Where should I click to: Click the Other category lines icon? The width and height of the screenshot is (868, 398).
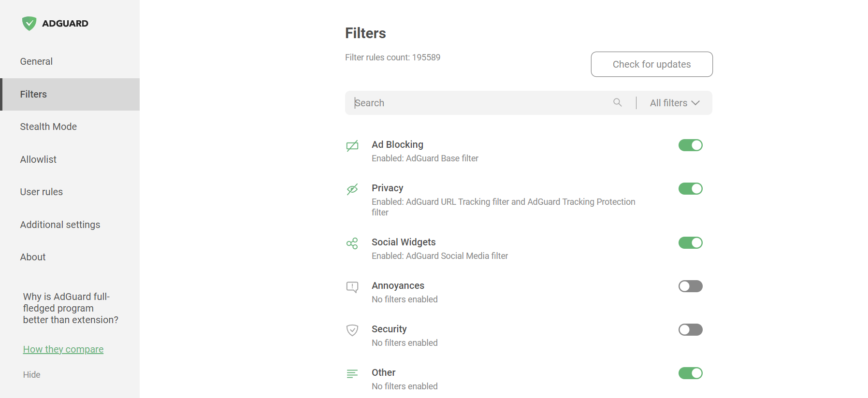[352, 373]
